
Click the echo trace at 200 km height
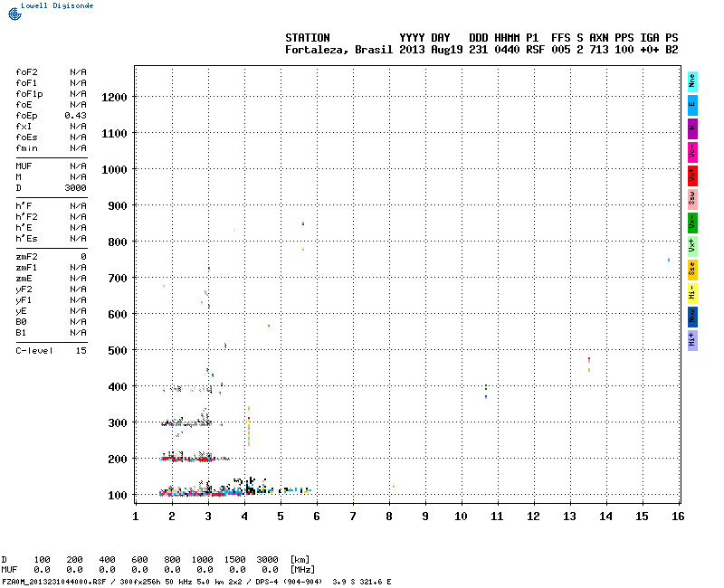(x=193, y=458)
